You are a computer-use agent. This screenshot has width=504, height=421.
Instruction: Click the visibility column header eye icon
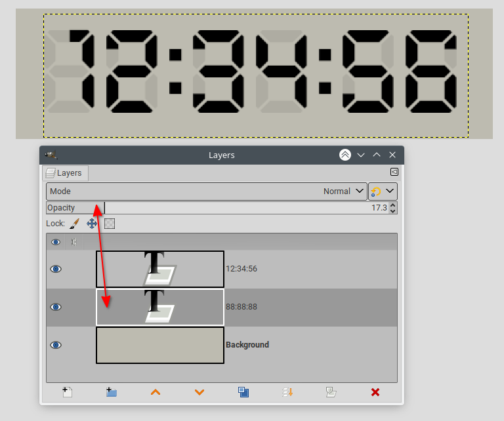[56, 242]
